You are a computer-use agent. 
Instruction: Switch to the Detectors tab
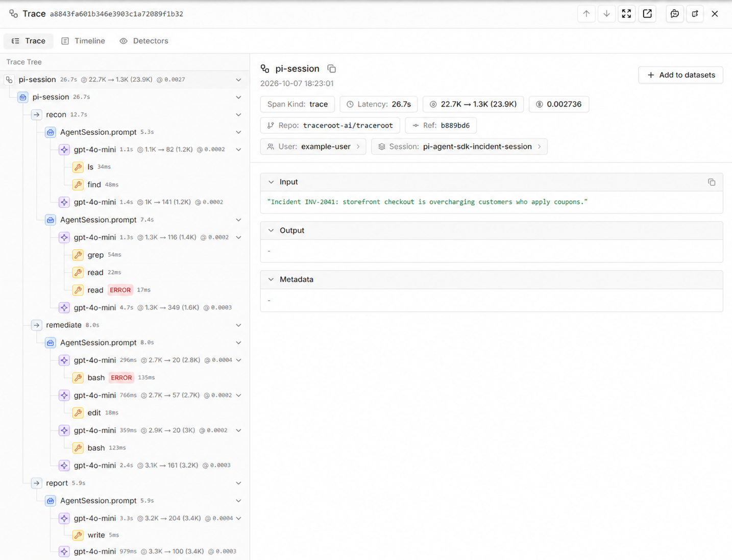(144, 41)
